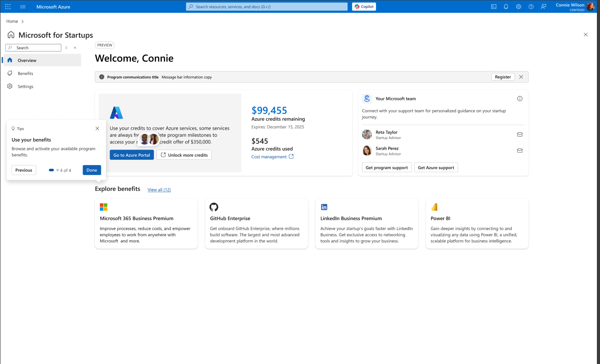Click the Tips step progress indicator

(60, 170)
